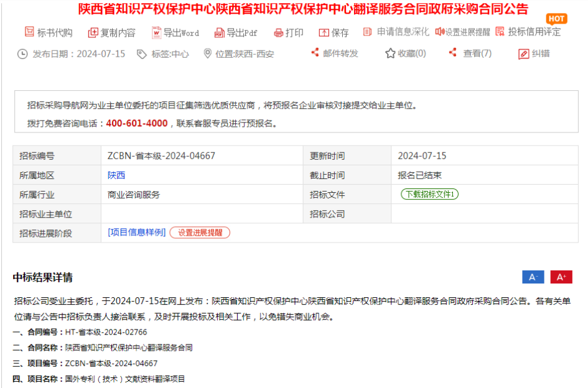Click the 中标结果详情 heading
588x388 pixels.
pyautogui.click(x=43, y=277)
